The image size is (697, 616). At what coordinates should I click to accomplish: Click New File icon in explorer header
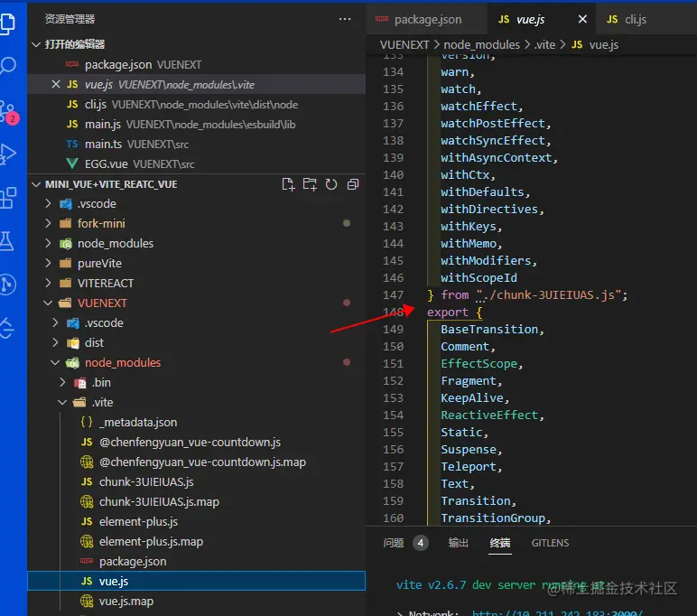pyautogui.click(x=288, y=184)
